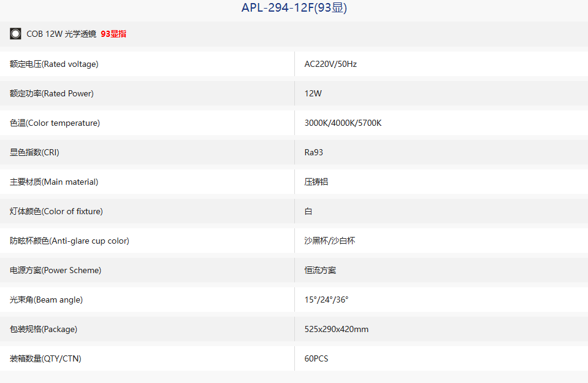Click the COB lens product icon
The height and width of the screenshot is (383, 588).
(x=15, y=34)
